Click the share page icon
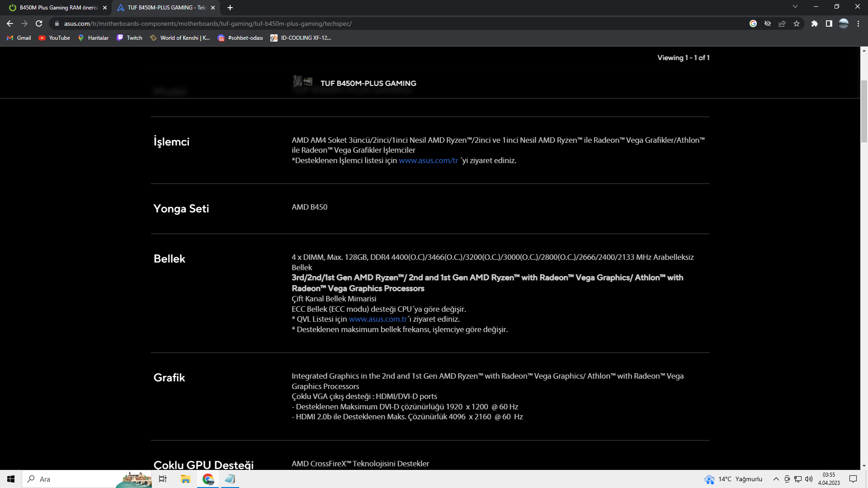The image size is (868, 488). coord(782,23)
